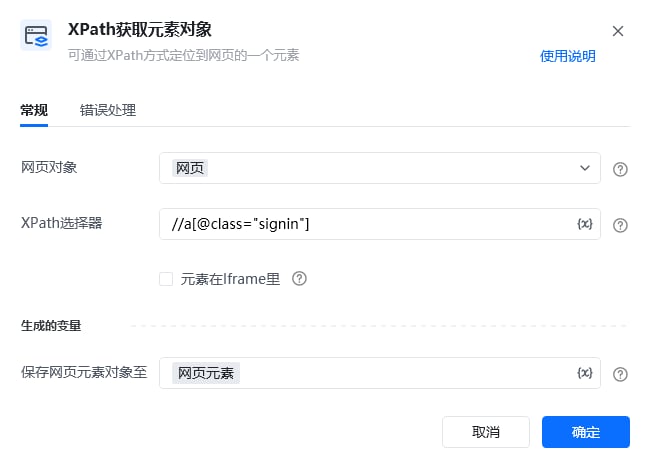
Task: Expand the 网页对象 dropdown chevron
Action: (x=585, y=168)
